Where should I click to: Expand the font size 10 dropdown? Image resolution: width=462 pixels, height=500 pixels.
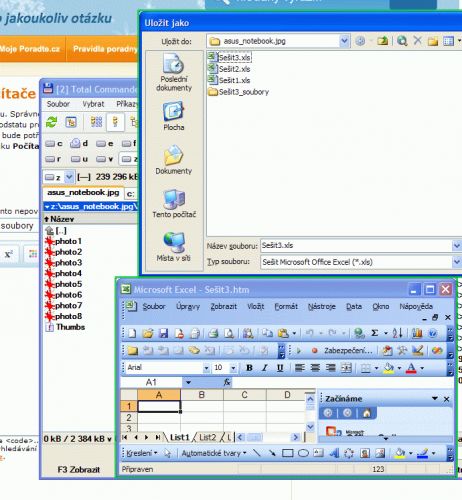233,368
